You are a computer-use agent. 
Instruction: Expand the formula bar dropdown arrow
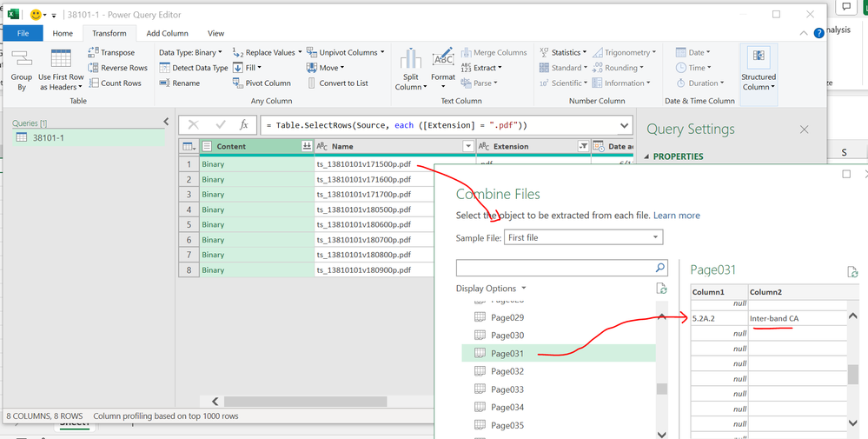[x=625, y=125]
